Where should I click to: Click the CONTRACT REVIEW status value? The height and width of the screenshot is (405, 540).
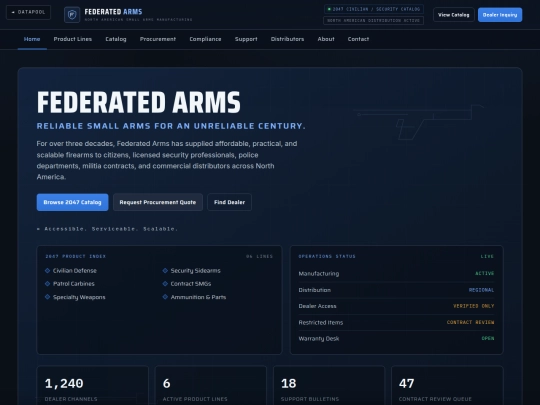coord(470,322)
